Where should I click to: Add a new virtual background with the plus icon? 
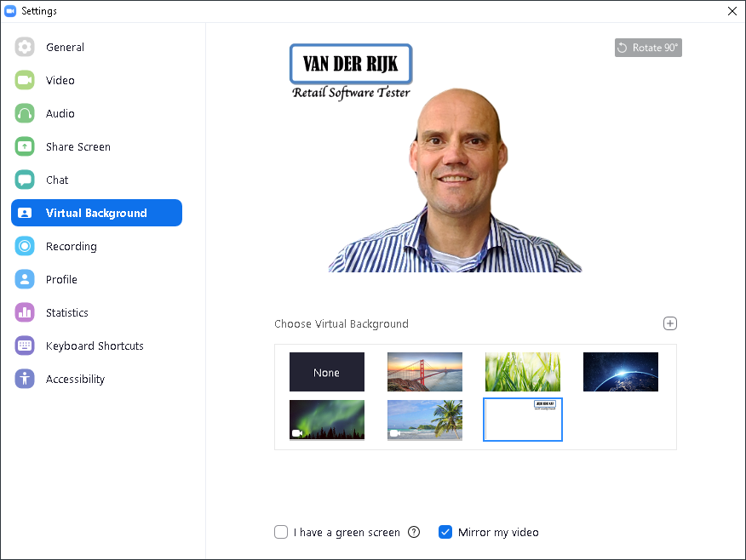coord(670,323)
